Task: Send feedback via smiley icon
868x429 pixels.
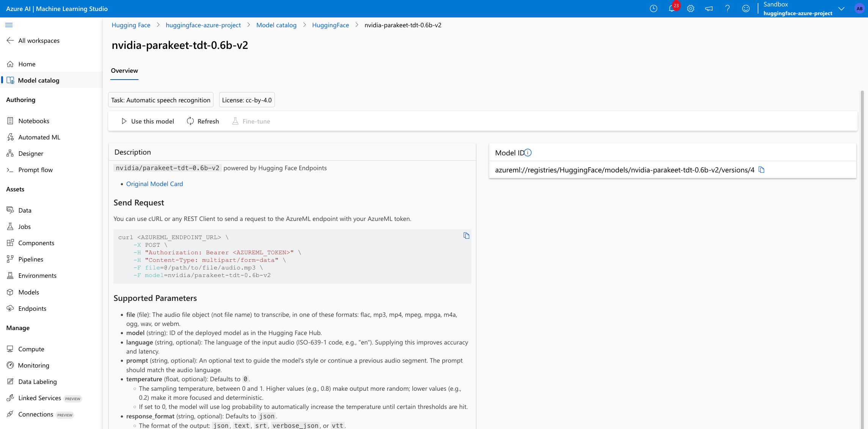Action: pos(746,9)
